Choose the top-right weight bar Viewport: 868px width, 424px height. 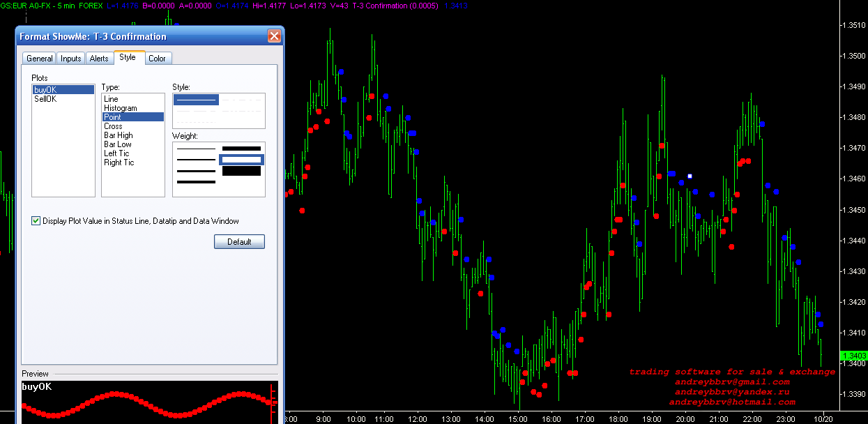[241, 149]
